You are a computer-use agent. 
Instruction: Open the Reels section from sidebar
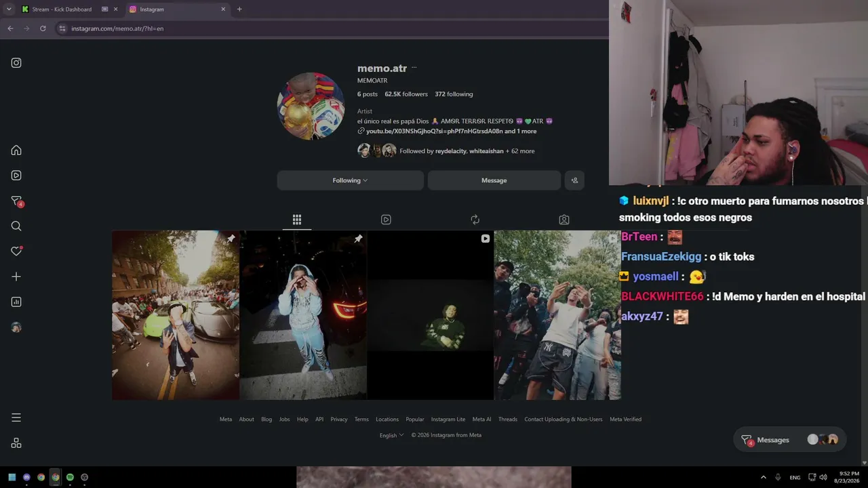click(16, 176)
